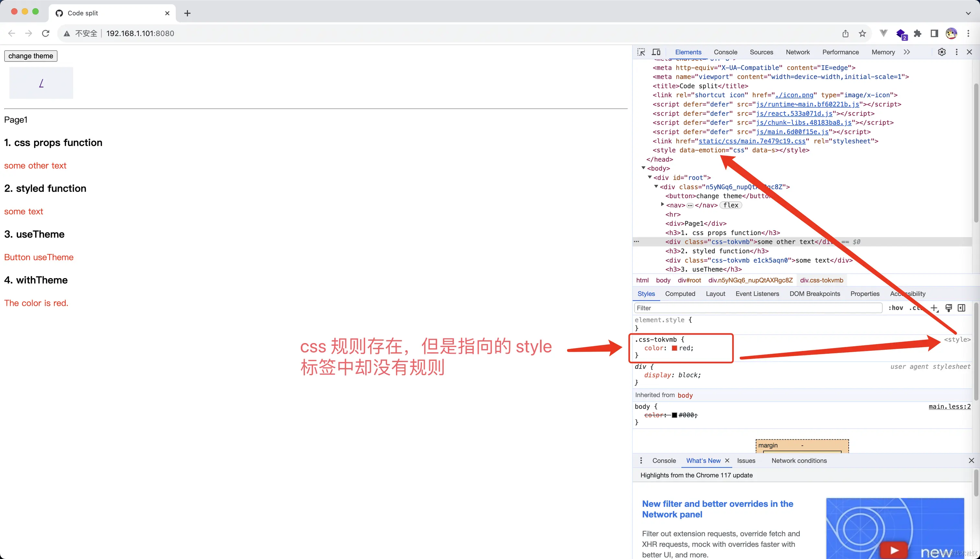Open the main.7e479c19.css stylesheet link
Screen dimensions: 980x559
pyautogui.click(x=752, y=141)
